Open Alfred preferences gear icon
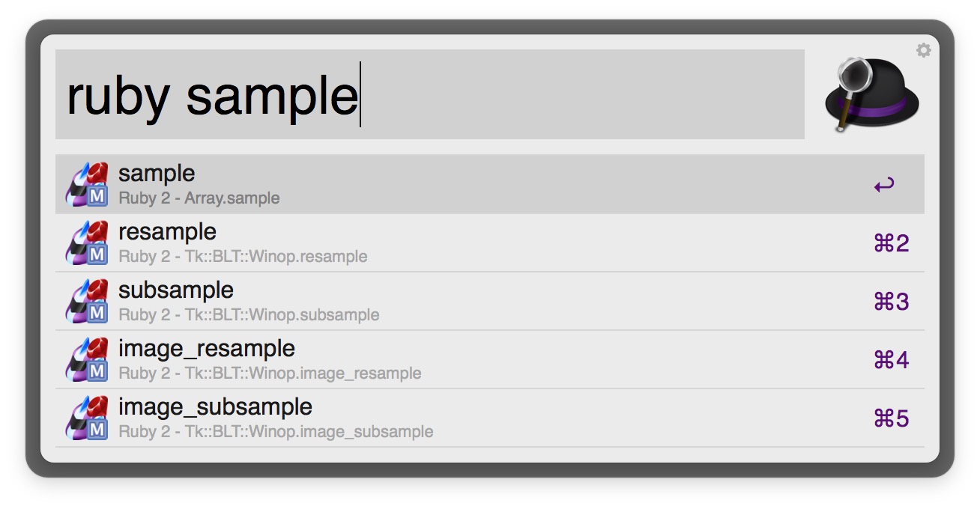The image size is (980, 509). 924,50
